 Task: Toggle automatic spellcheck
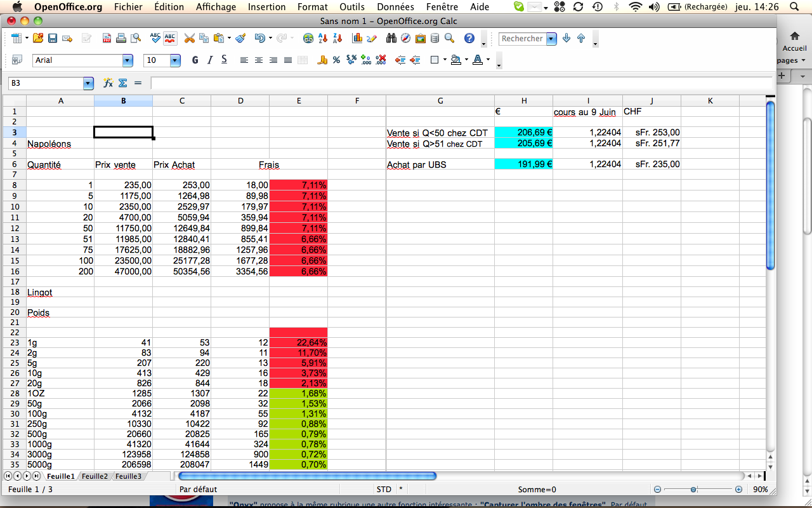pyautogui.click(x=170, y=39)
